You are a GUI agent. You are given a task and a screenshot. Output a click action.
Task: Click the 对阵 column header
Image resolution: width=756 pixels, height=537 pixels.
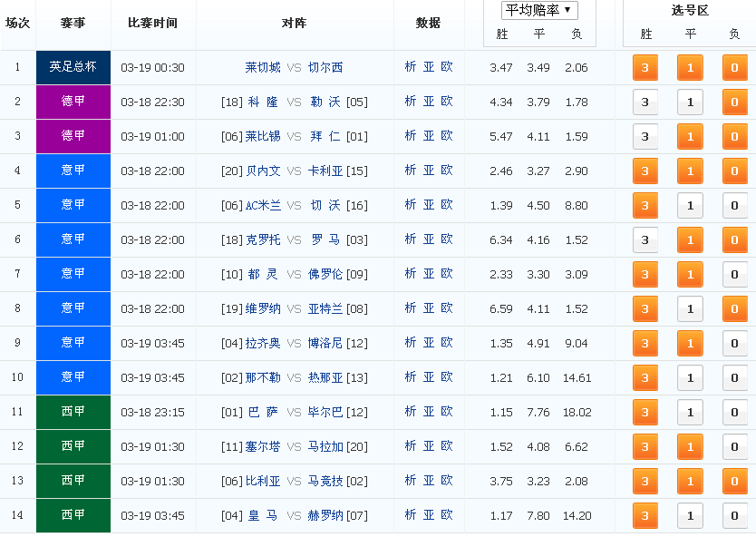(x=294, y=23)
